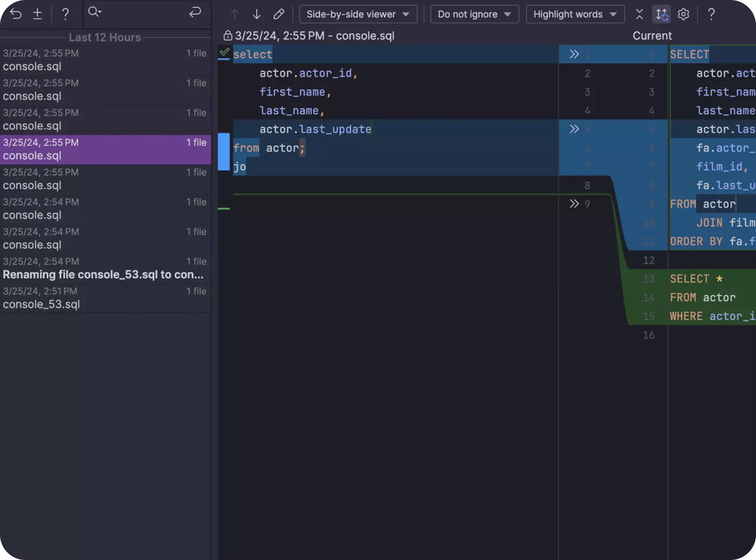The image size is (756, 560).
Task: Expand the Do not ignore dropdown
Action: [474, 14]
